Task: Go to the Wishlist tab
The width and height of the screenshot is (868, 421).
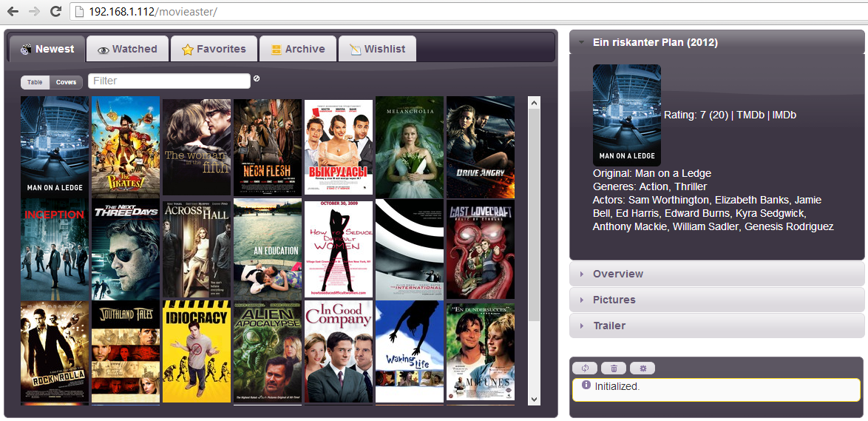Action: pos(378,49)
